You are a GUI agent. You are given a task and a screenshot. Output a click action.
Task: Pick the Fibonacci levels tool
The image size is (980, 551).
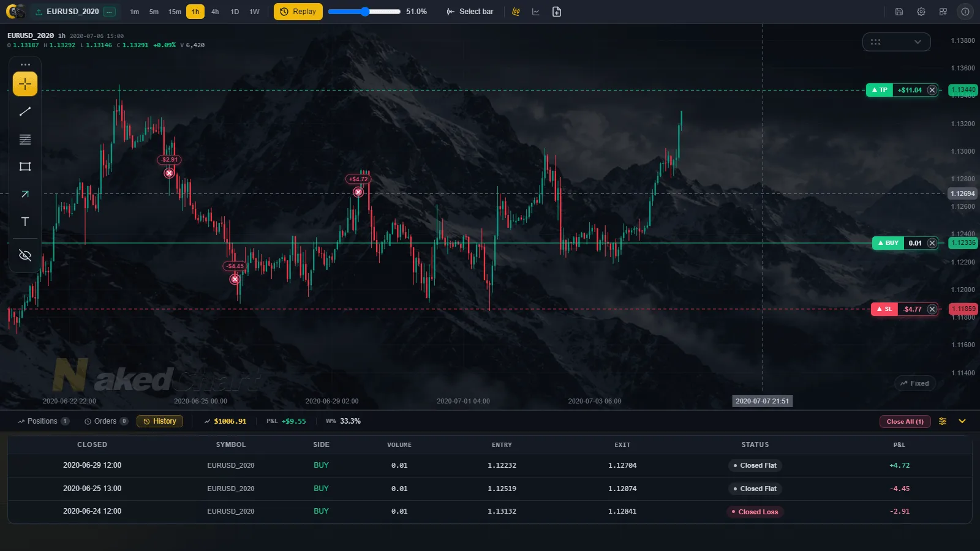pyautogui.click(x=25, y=140)
